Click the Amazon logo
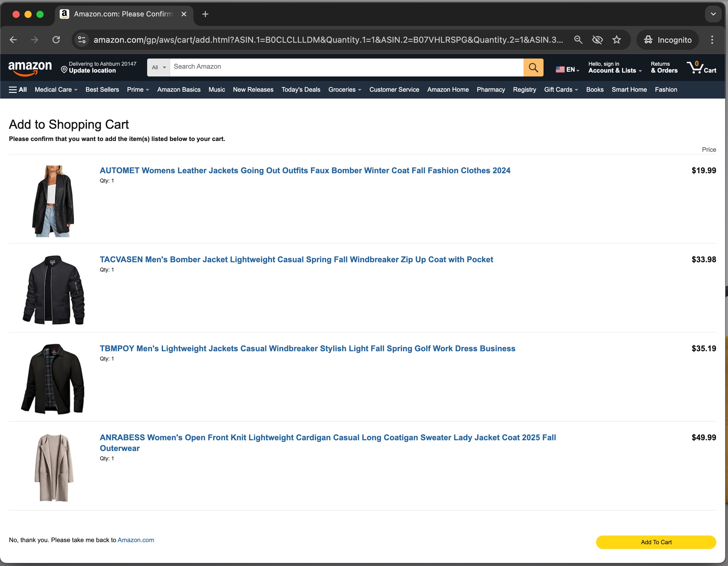This screenshot has width=728, height=566. pyautogui.click(x=30, y=68)
